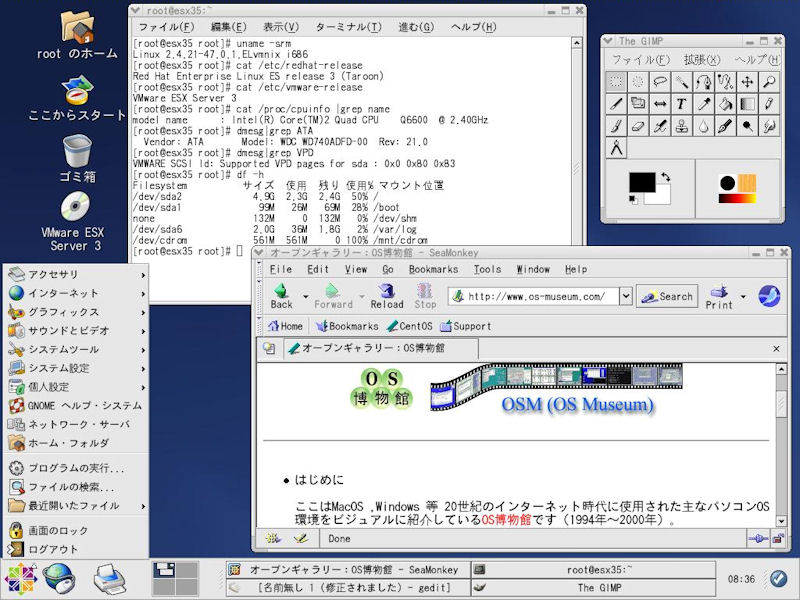Launch the web browser globe panel icon

pyautogui.click(x=59, y=579)
